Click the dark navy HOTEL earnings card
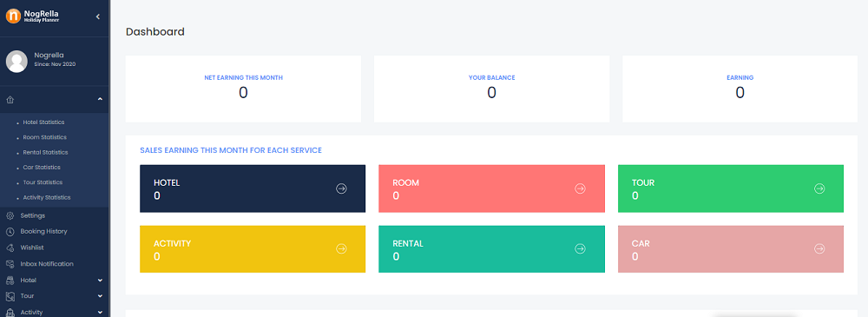Viewport: 868px width, 317px height. (253, 188)
